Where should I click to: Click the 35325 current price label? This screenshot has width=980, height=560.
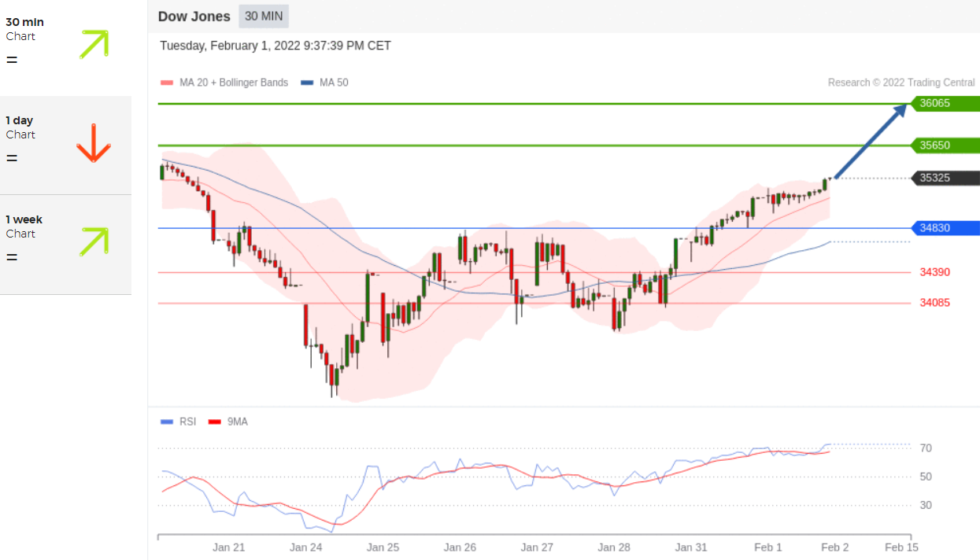coord(945,178)
